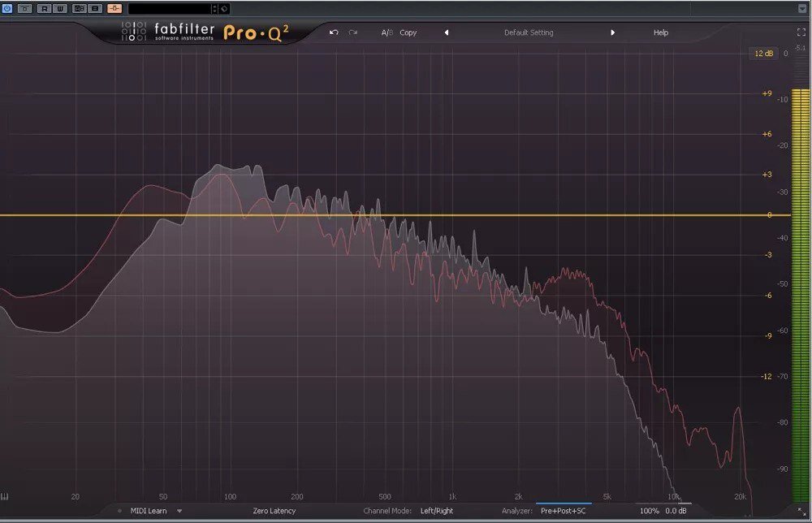Image resolution: width=812 pixels, height=523 pixels.
Task: Go to the previous preset arrow
Action: (x=447, y=32)
